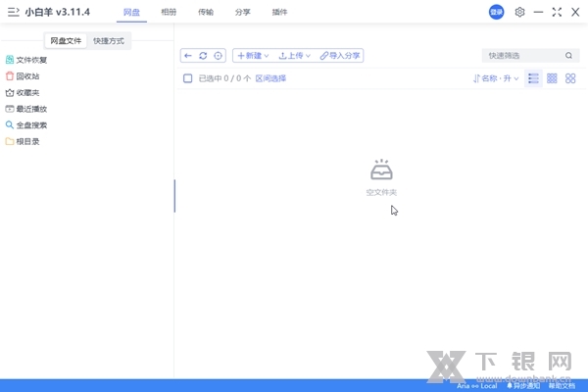Open 帮助文档 in status bar
The height and width of the screenshot is (392, 588).
(562, 386)
